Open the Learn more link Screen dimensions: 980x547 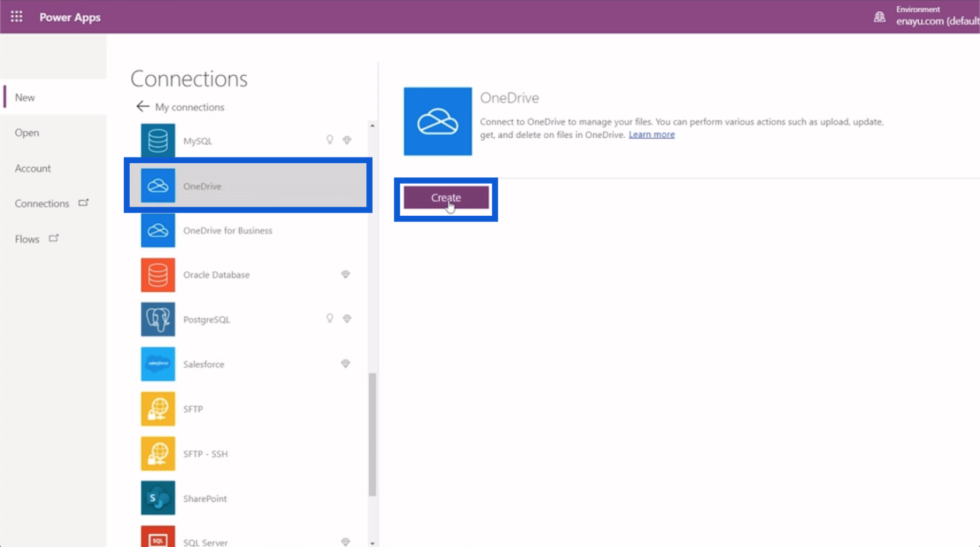tap(652, 135)
